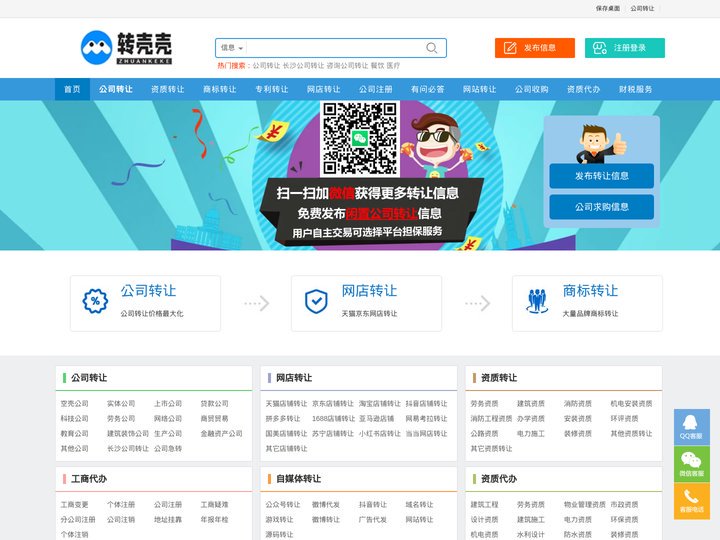
Task: Focus the search text input box
Action: [335, 48]
